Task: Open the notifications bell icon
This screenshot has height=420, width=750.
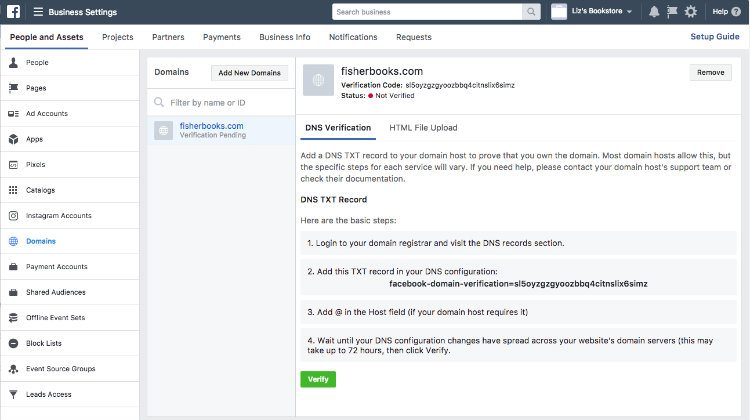Action: (x=654, y=11)
